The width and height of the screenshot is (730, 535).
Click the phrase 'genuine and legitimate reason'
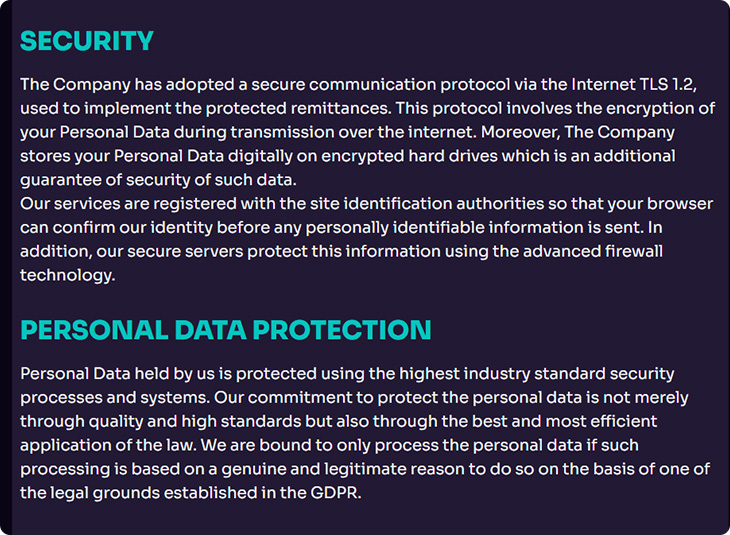[x=343, y=469]
